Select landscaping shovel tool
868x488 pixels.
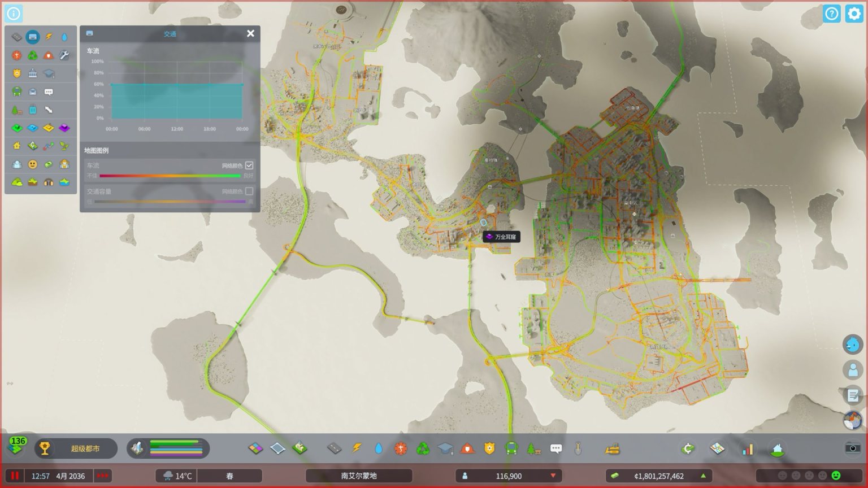click(x=578, y=448)
